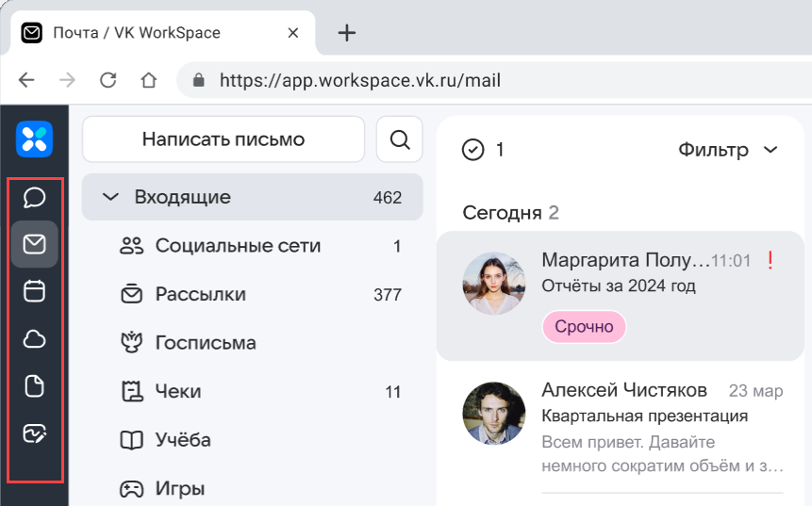Open the whiteboard icon in sidebar
The width and height of the screenshot is (812, 506).
click(35, 433)
